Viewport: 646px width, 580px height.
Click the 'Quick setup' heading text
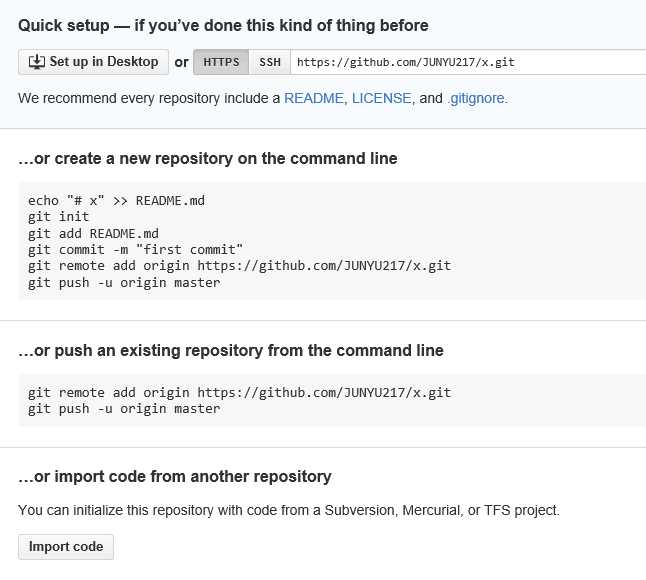[x=64, y=26]
